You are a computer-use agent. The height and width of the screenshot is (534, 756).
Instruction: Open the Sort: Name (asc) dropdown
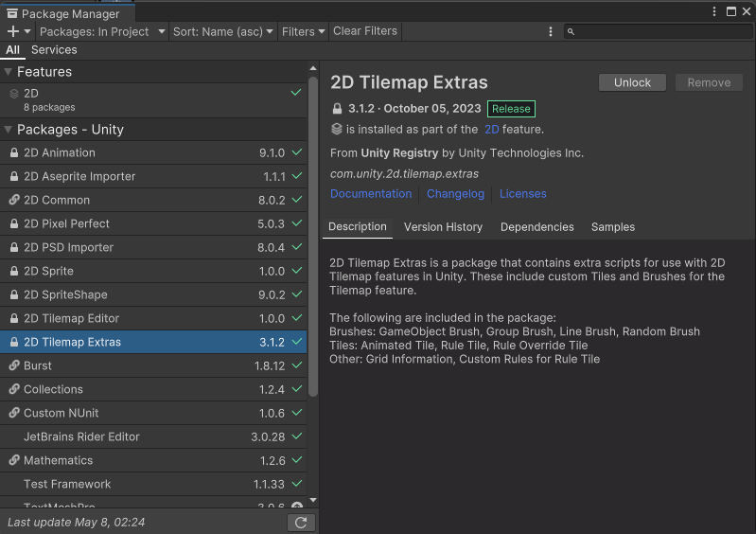(x=222, y=32)
